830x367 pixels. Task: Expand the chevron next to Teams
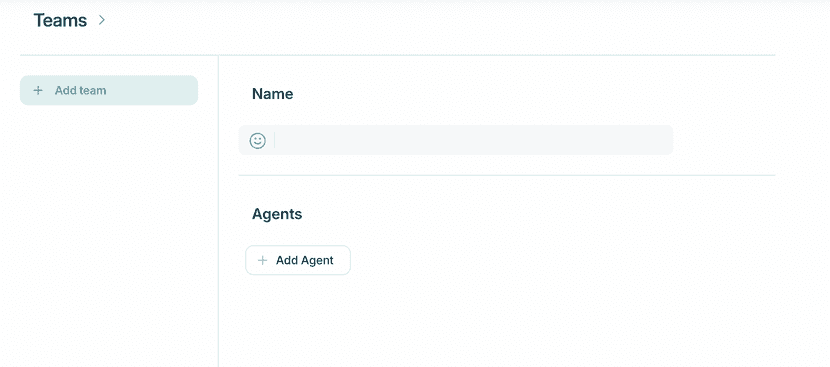[102, 20]
